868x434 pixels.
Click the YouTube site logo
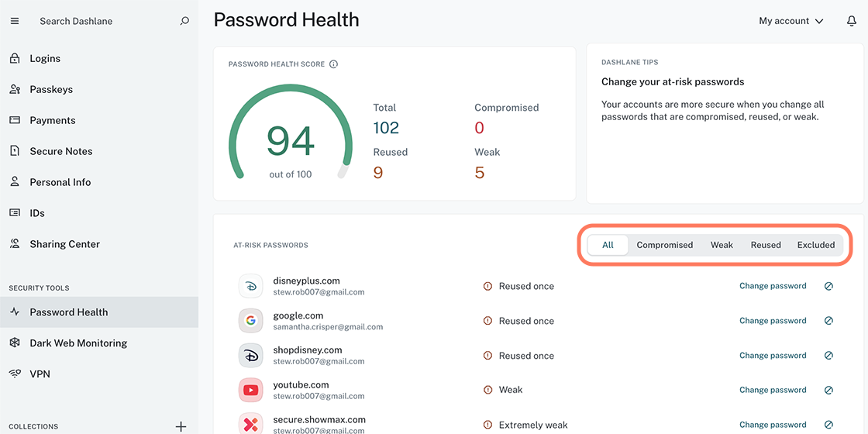(250, 390)
